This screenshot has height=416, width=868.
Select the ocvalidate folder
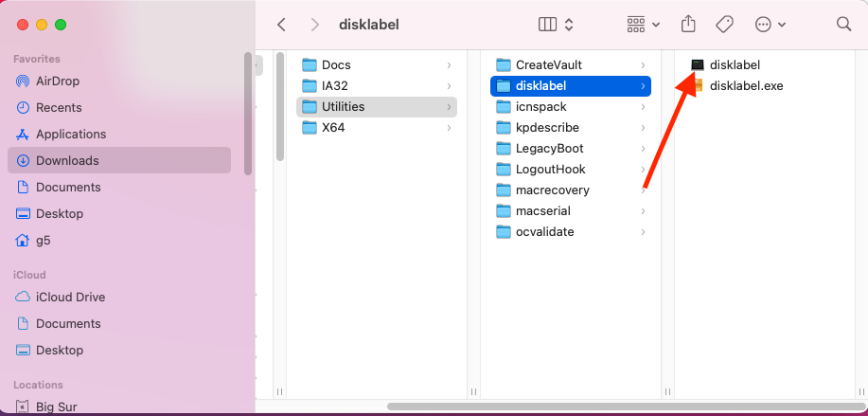coord(571,231)
